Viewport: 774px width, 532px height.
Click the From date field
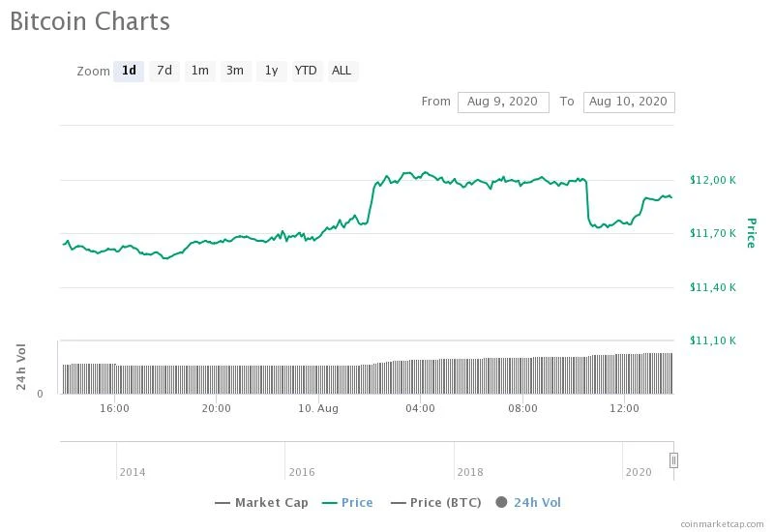click(503, 102)
